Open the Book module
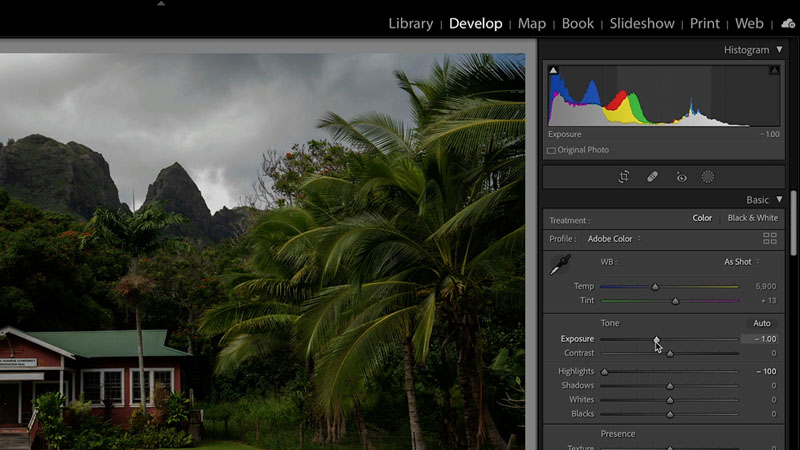 (x=578, y=23)
